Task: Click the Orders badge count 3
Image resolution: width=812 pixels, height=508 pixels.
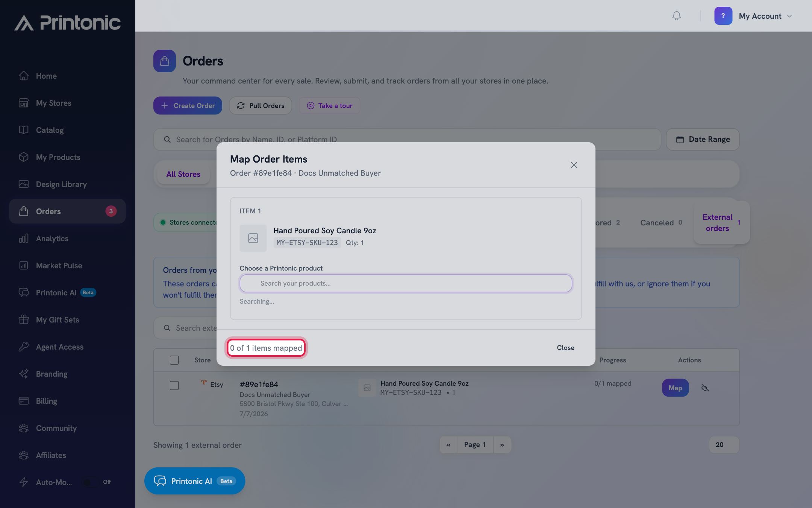Action: coord(111,211)
